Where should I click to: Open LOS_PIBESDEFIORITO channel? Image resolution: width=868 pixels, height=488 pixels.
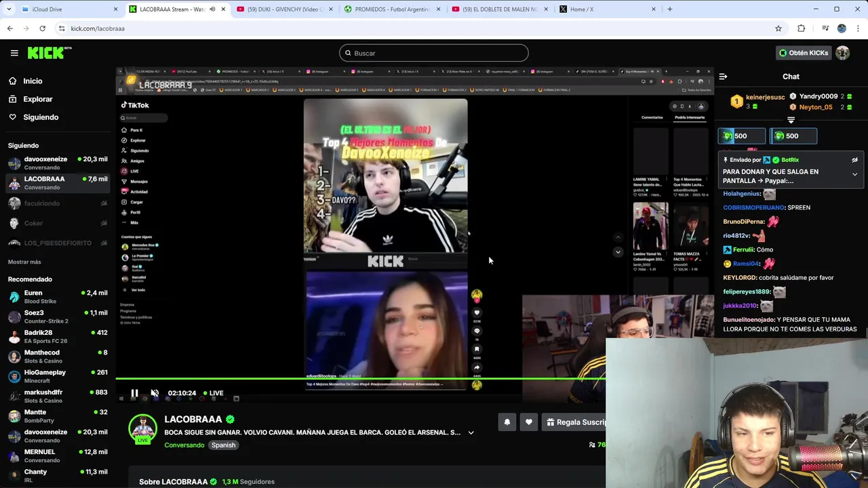pyautogui.click(x=58, y=243)
